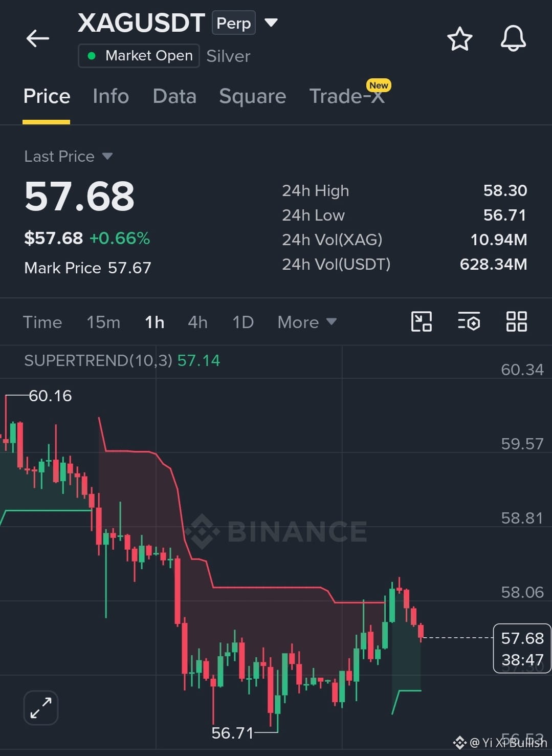The height and width of the screenshot is (756, 552).
Task: Tap the Perp contract type label
Action: click(234, 23)
